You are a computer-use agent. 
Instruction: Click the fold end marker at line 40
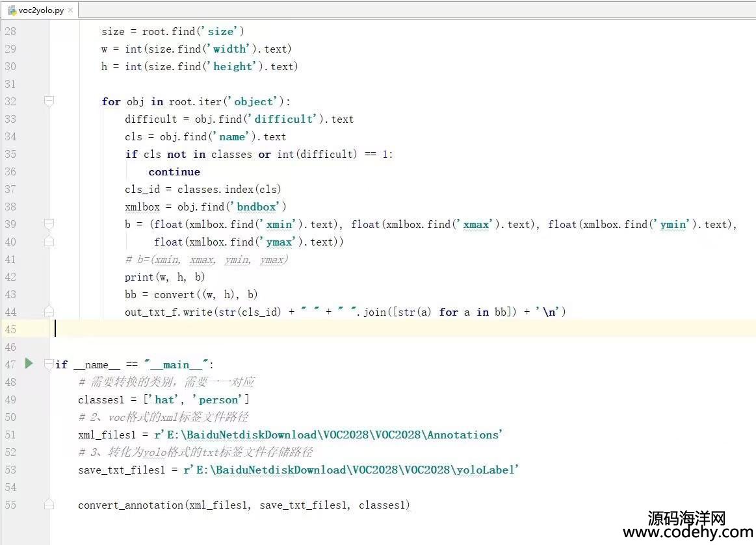click(49, 242)
